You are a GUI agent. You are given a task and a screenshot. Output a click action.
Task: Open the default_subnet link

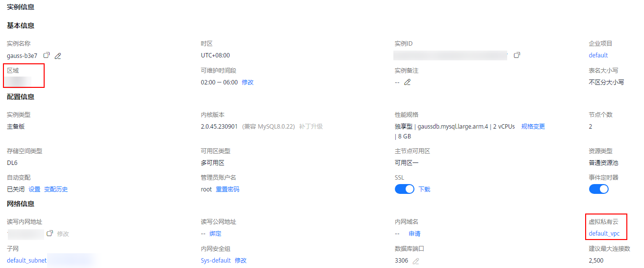click(27, 261)
